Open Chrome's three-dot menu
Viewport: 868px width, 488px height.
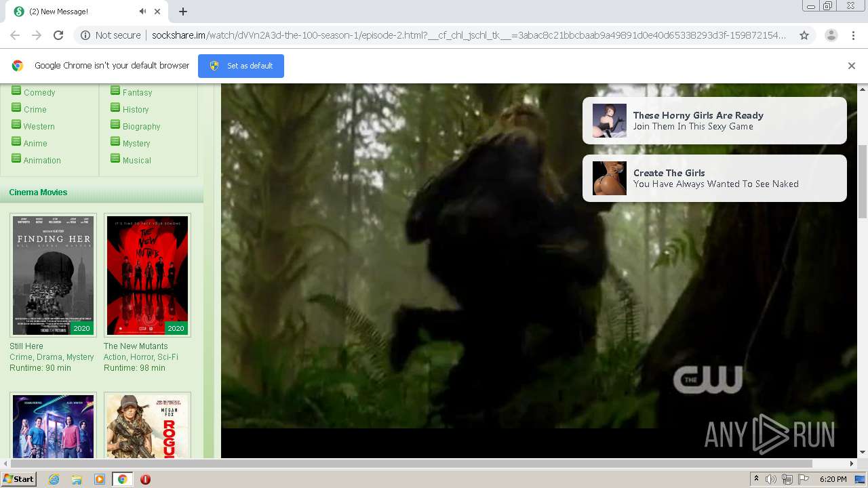(852, 35)
